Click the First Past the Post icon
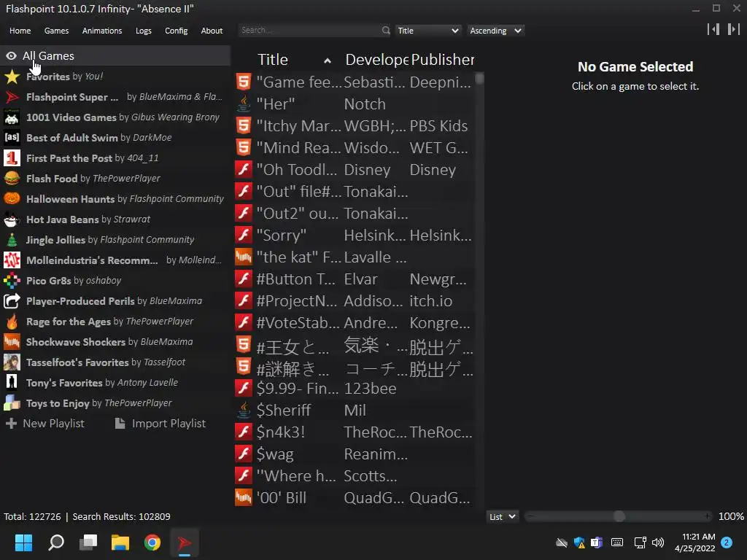Screen dimensions: 747x560 pyautogui.click(x=12, y=158)
